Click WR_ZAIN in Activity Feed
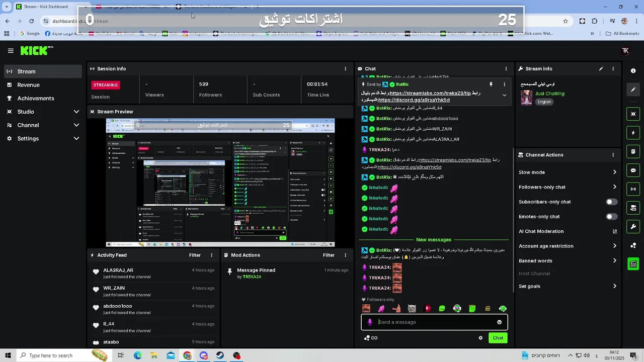The height and width of the screenshot is (362, 644). point(114,288)
